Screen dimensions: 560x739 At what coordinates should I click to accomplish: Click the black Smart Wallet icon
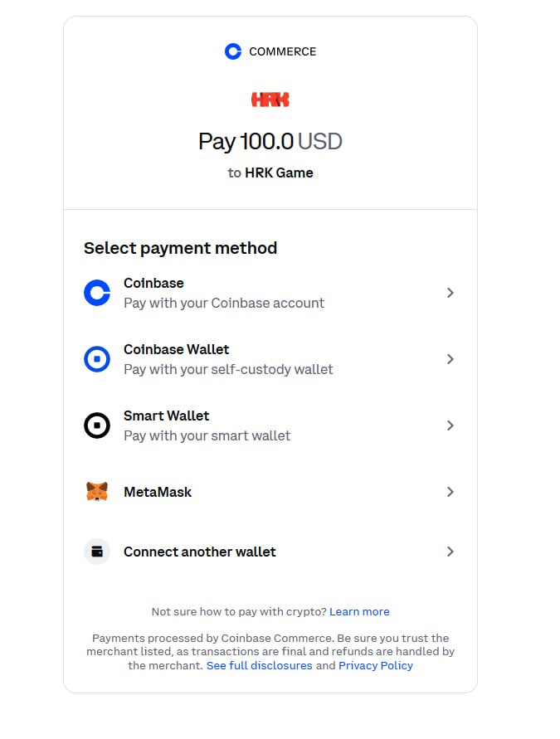(x=97, y=425)
